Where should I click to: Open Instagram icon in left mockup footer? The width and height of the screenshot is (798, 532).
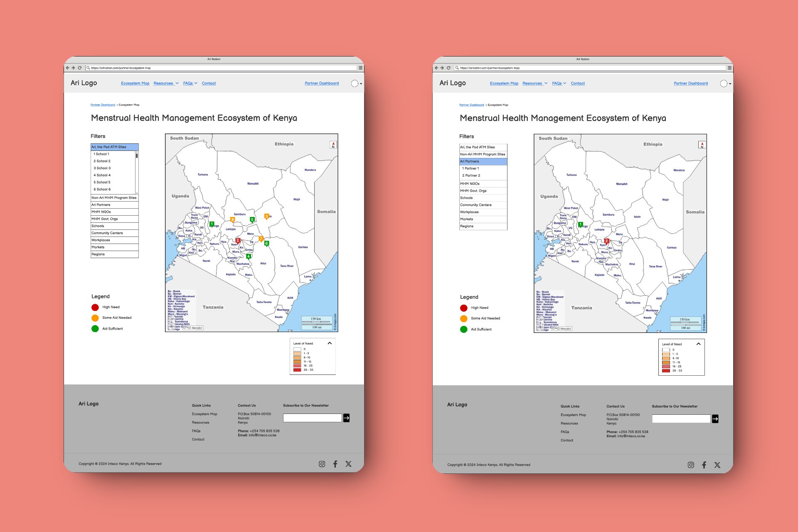322,464
